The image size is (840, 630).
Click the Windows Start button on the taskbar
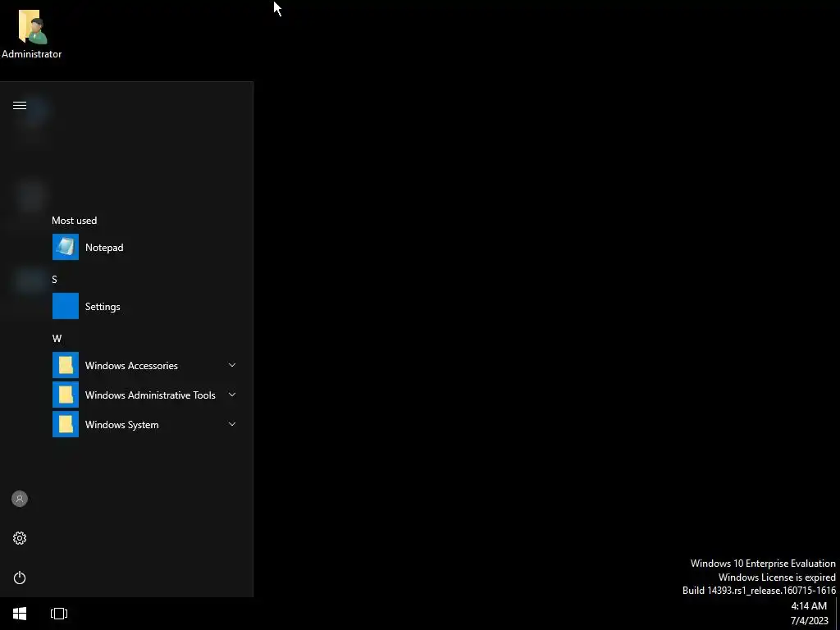point(20,614)
